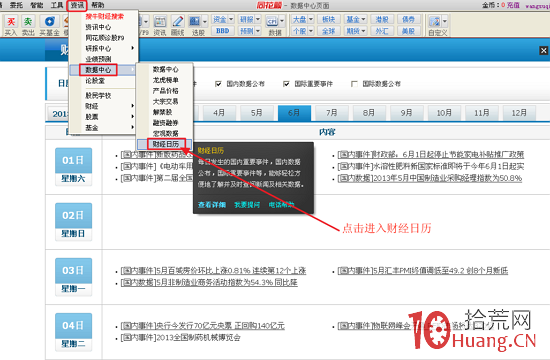The height and width of the screenshot is (360, 550).
Task: Select 宏观数据 in the submenu
Action: tap(165, 133)
